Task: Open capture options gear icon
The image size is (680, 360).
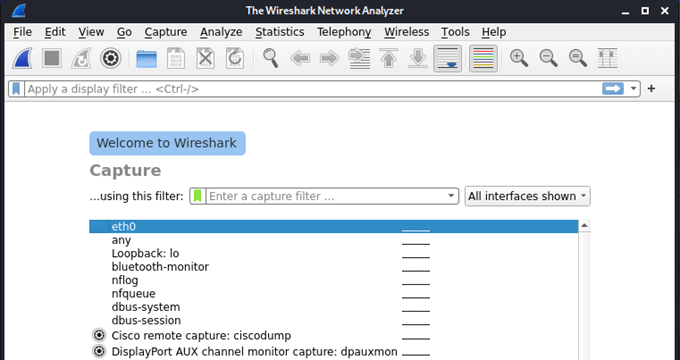Action: coord(111,58)
